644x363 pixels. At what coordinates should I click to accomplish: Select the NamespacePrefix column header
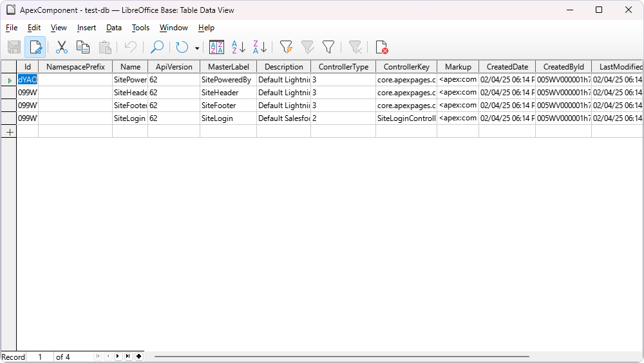point(75,66)
